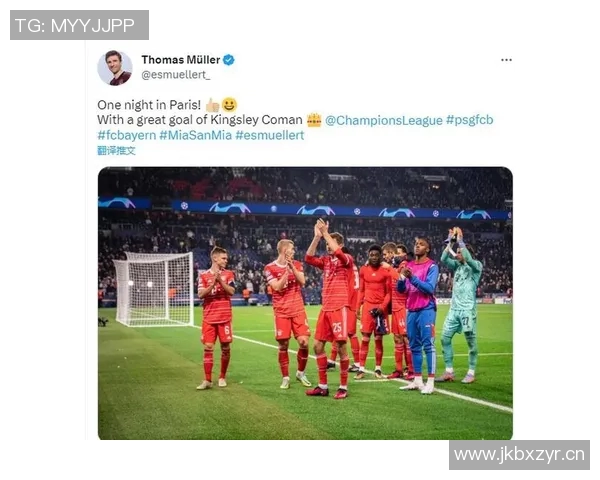Image resolution: width=600 pixels, height=480 pixels.
Task: Open the three-dot more options menu
Action: tap(506, 60)
